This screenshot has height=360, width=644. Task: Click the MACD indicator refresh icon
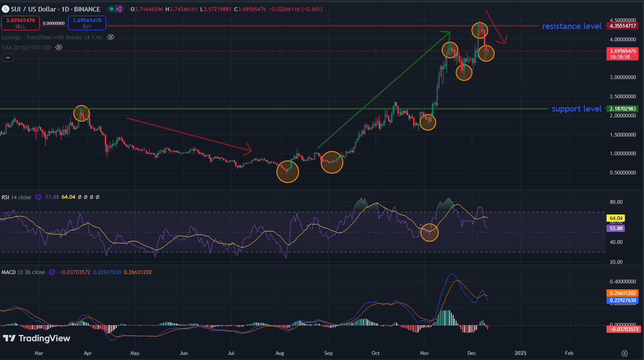point(52,272)
